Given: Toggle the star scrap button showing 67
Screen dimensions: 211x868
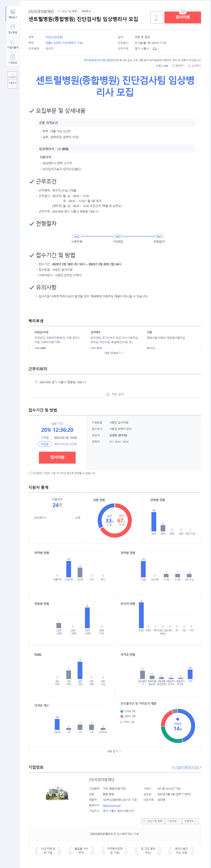Looking at the screenshot, I should click(156, 17).
